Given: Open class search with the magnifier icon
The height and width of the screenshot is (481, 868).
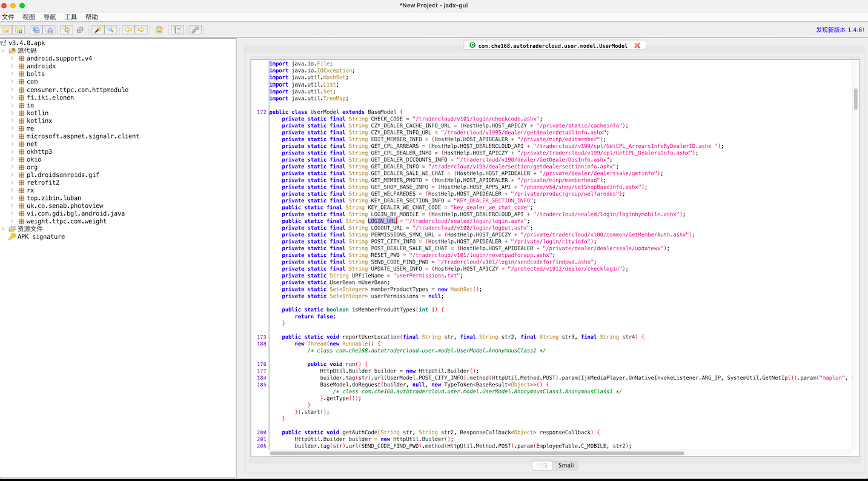Looking at the screenshot, I should pos(110,30).
